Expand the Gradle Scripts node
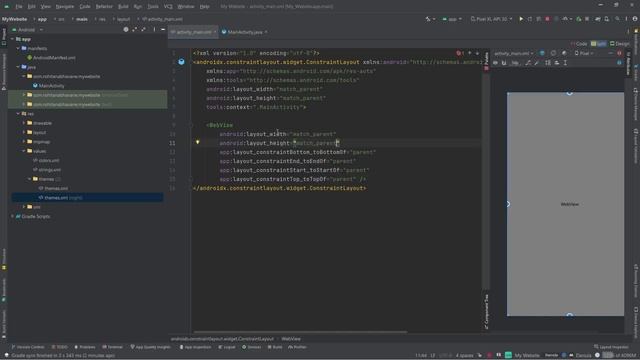Viewport: 640px width, 360px height. point(13,216)
